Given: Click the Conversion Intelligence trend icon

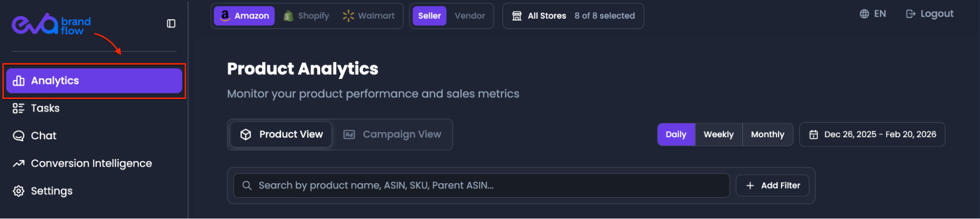Looking at the screenshot, I should pos(19,164).
